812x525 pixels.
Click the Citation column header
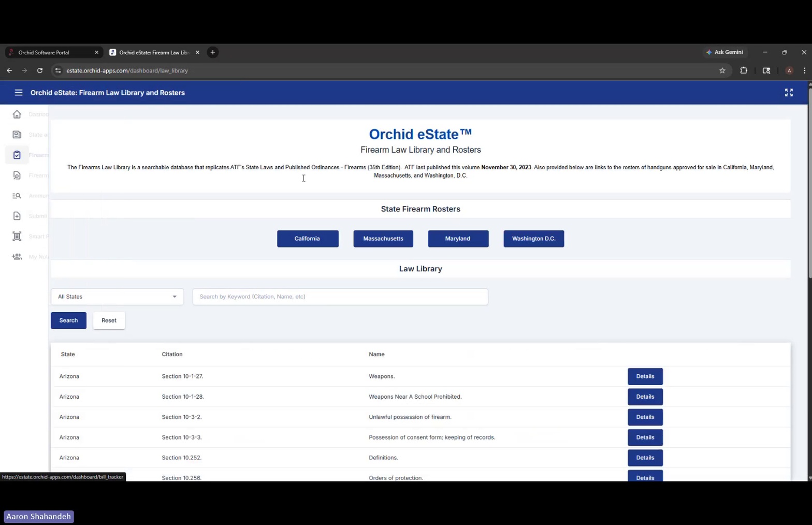[172, 354]
